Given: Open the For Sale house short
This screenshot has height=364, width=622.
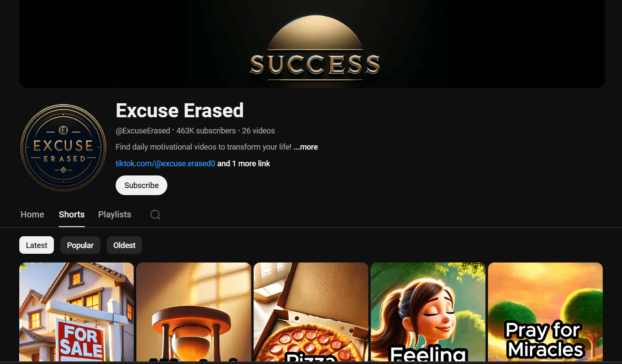Looking at the screenshot, I should [x=77, y=312].
